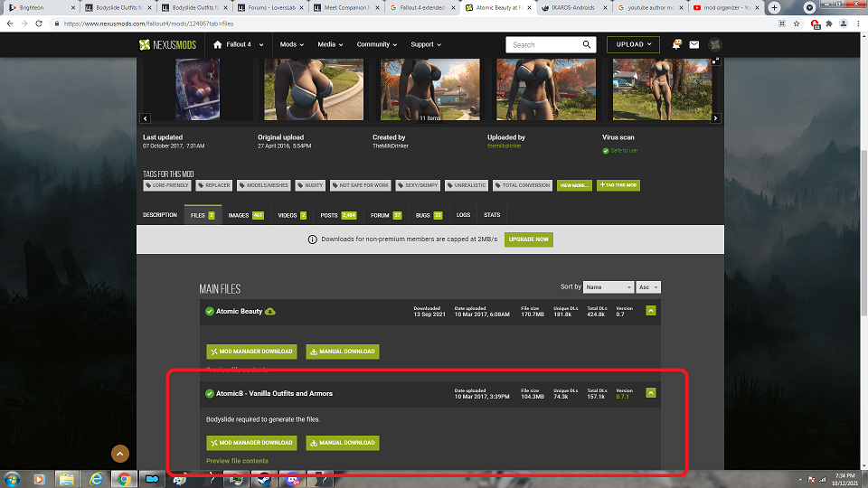Expand gallery to fullscreen icon
The height and width of the screenshot is (488, 868).
click(x=715, y=61)
